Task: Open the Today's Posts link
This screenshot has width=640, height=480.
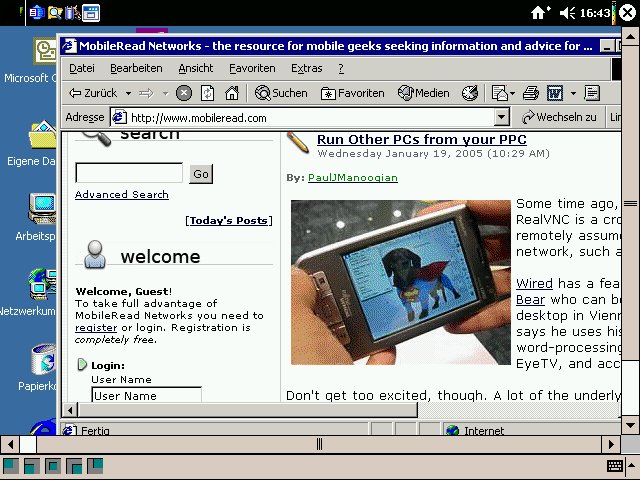Action: (x=229, y=221)
